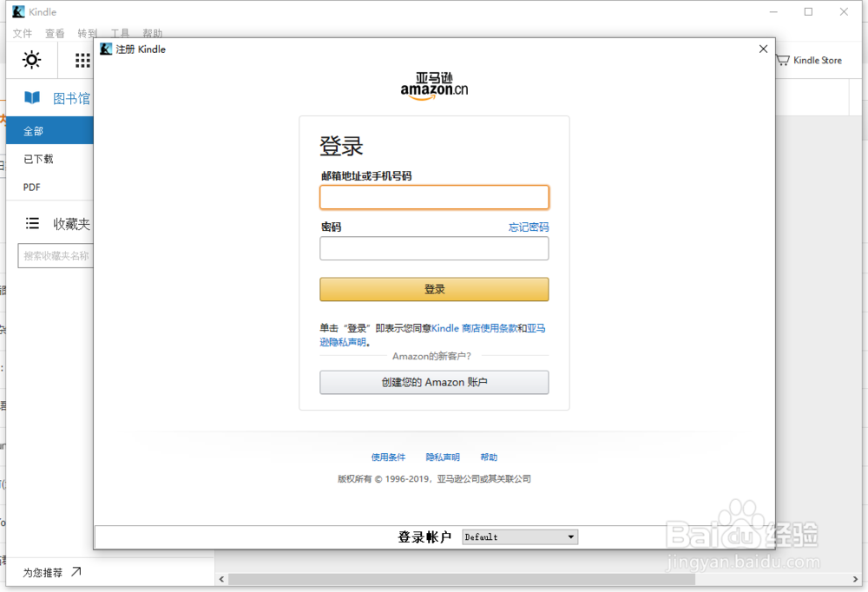This screenshot has height=592, width=868.
Task: Open Kindle Store cart icon
Action: 783,60
